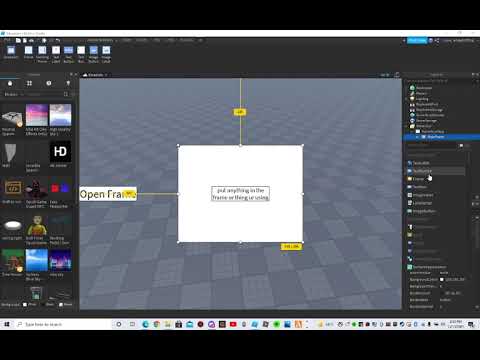Click the Windows Start button
This screenshot has height=360, width=480.
pos(7,324)
